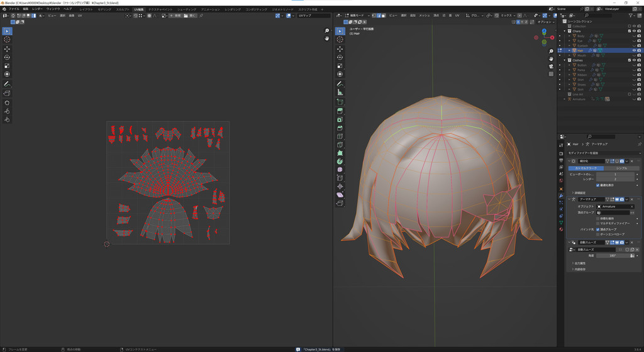644x352 pixels.
Task: Select the Scale tool in 3D viewport toolbar
Action: click(340, 65)
